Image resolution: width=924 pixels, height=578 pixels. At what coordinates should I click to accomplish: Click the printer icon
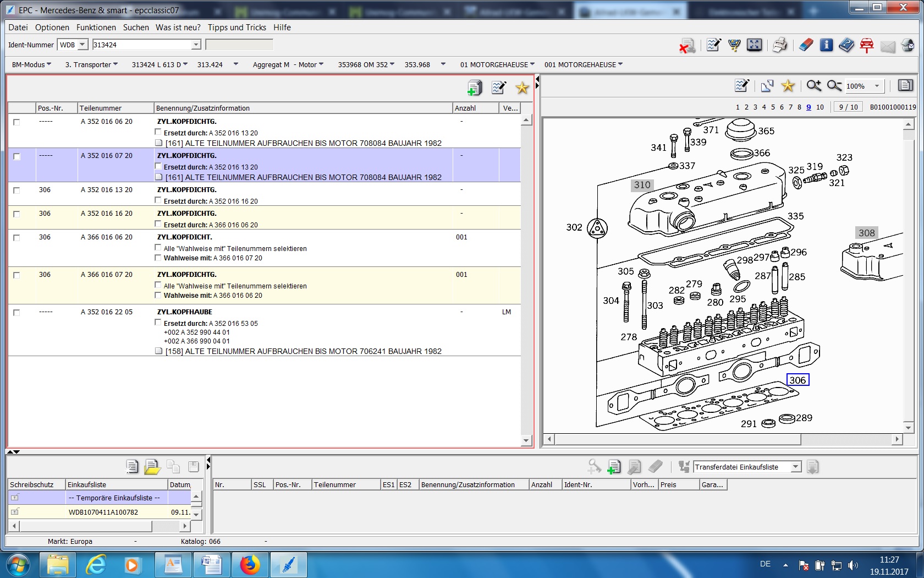tap(780, 45)
